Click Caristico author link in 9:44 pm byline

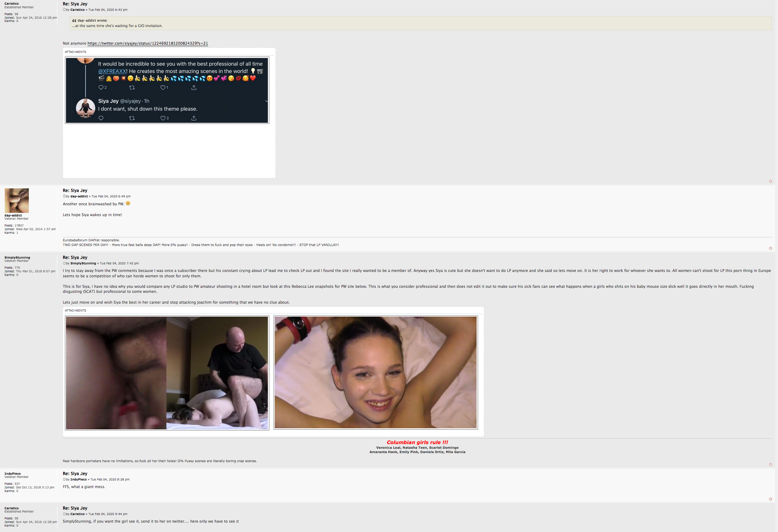77,514
